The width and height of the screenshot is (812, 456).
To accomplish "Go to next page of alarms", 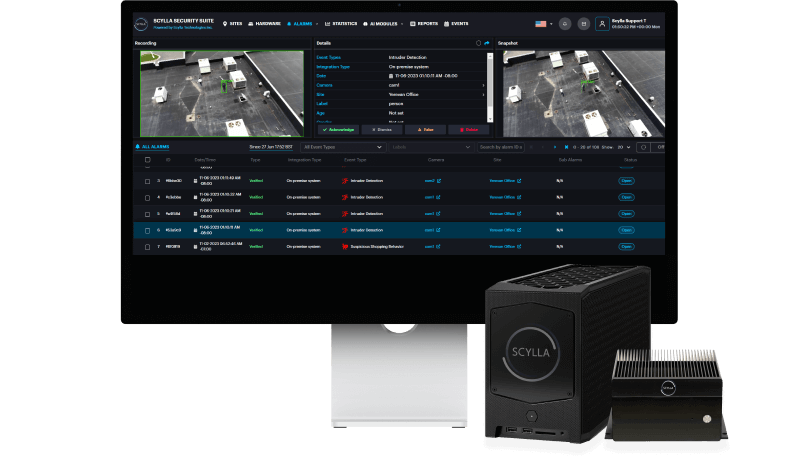I will [555, 147].
